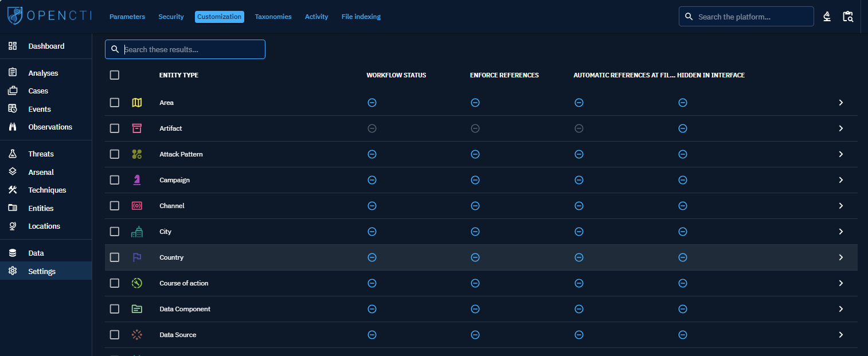Open the Dashboard from the sidebar
Viewport: 868px width, 356px height.
[x=46, y=46]
